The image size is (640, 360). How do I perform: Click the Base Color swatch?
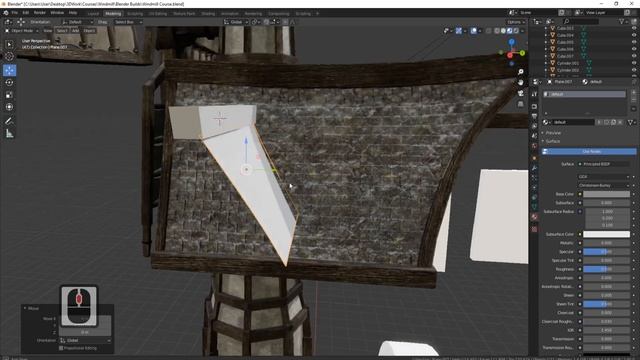pos(606,194)
